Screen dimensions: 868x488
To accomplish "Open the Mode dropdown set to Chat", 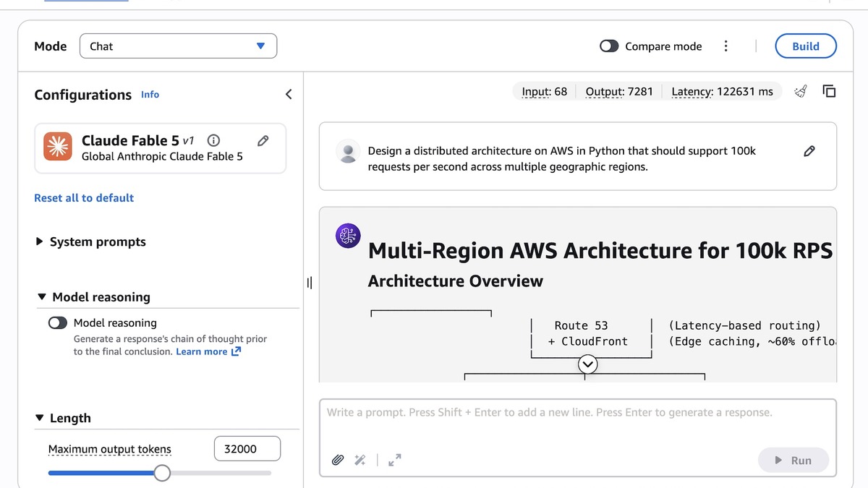I will [x=178, y=46].
